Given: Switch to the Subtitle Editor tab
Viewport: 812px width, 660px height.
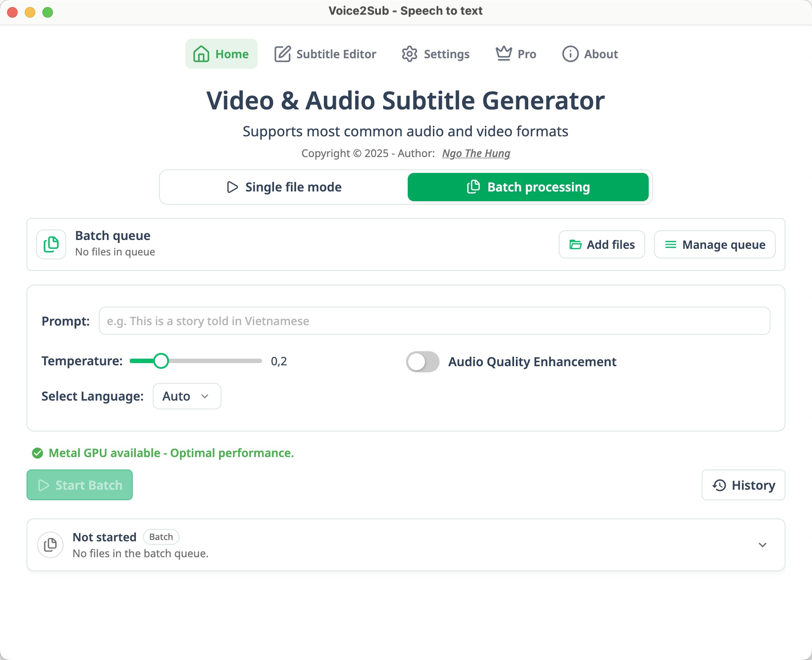Looking at the screenshot, I should [325, 54].
